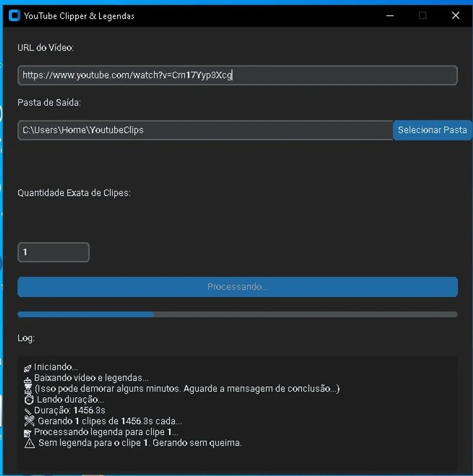Click the log line 'Duração: 1456.3s'
The width and height of the screenshot is (473, 476).
pyautogui.click(x=69, y=410)
